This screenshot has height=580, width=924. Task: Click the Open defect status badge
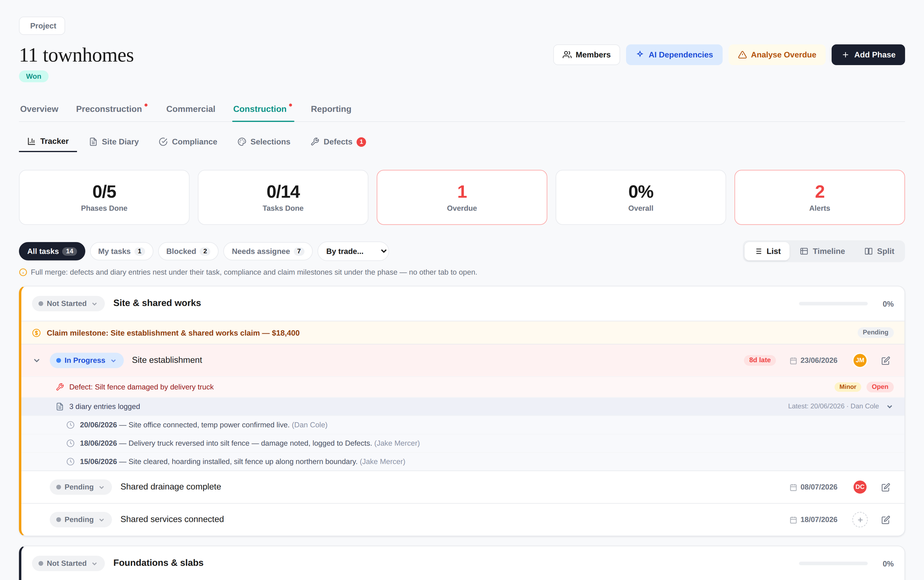pos(880,387)
